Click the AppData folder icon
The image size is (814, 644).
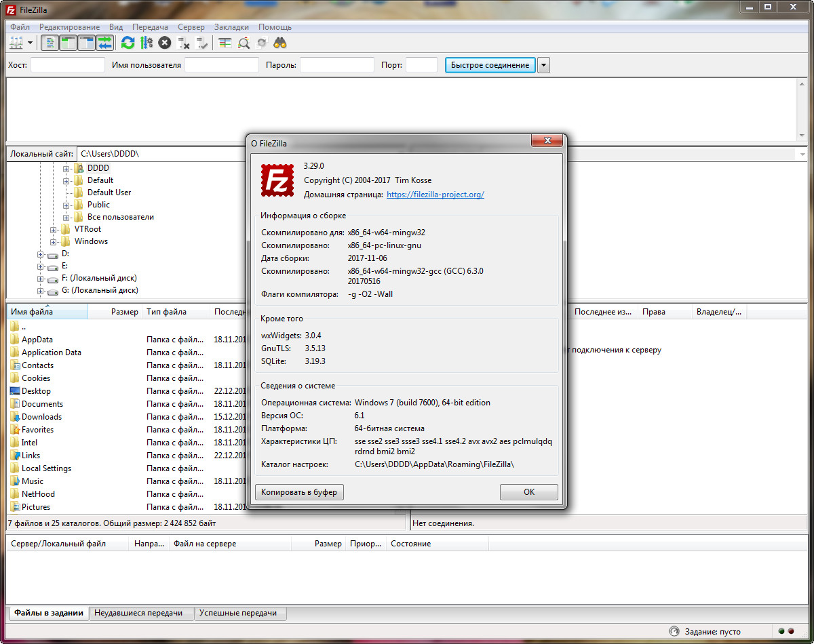[15, 340]
